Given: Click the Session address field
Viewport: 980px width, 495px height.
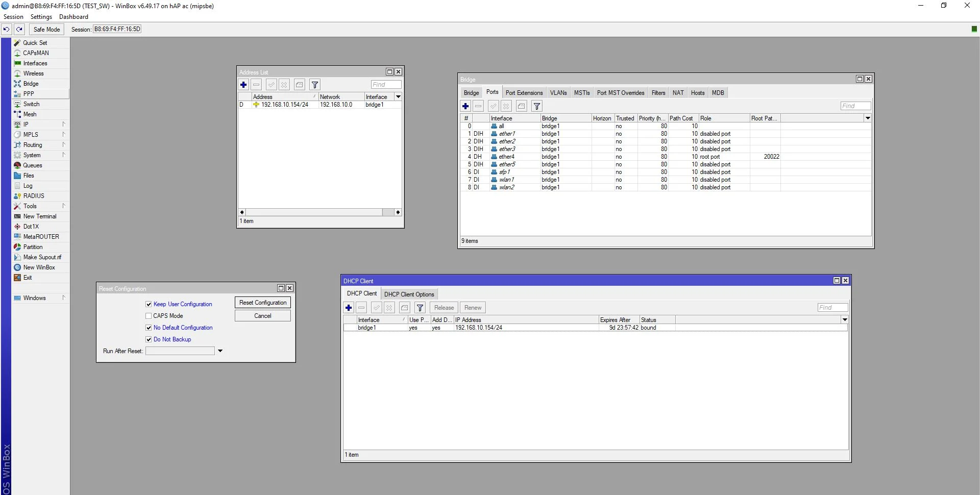Looking at the screenshot, I should click(117, 30).
